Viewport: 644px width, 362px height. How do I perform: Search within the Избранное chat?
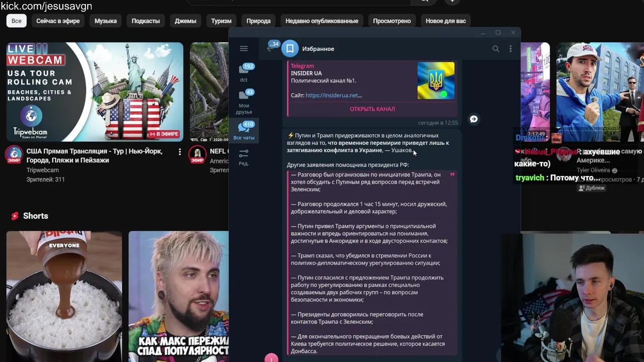496,49
